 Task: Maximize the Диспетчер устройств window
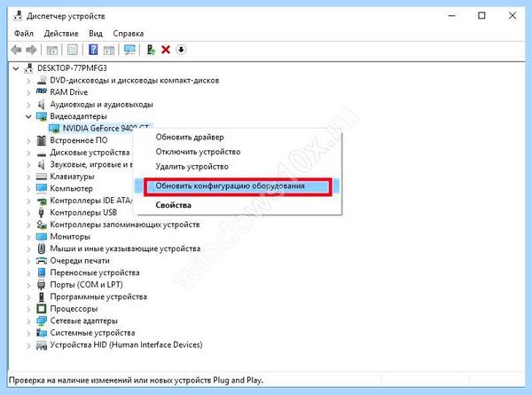pyautogui.click(x=481, y=16)
